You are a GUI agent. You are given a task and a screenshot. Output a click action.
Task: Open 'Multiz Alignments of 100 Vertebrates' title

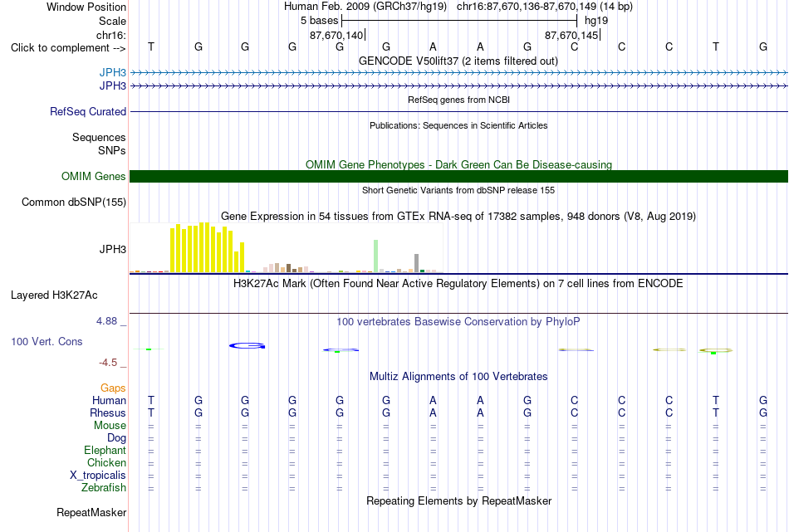(x=458, y=376)
